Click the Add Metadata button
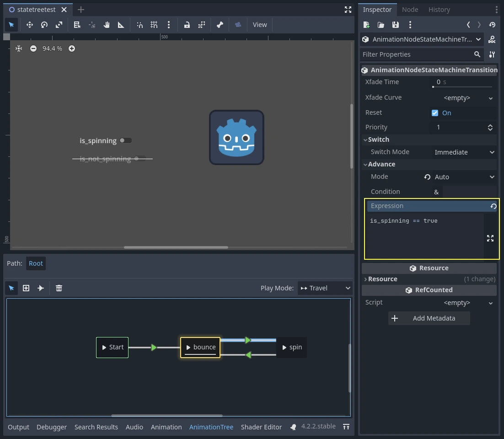The width and height of the screenshot is (504, 439). 429,318
